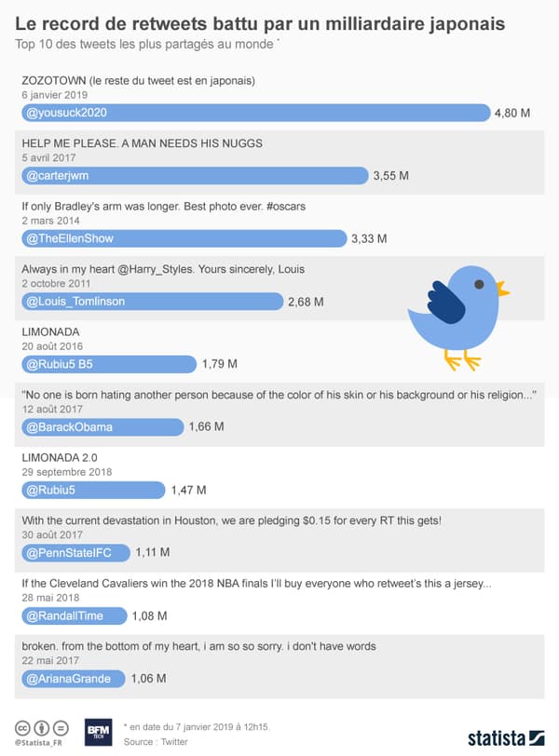Click the @Statista_FR handle text
559x756 pixels.
(38, 743)
